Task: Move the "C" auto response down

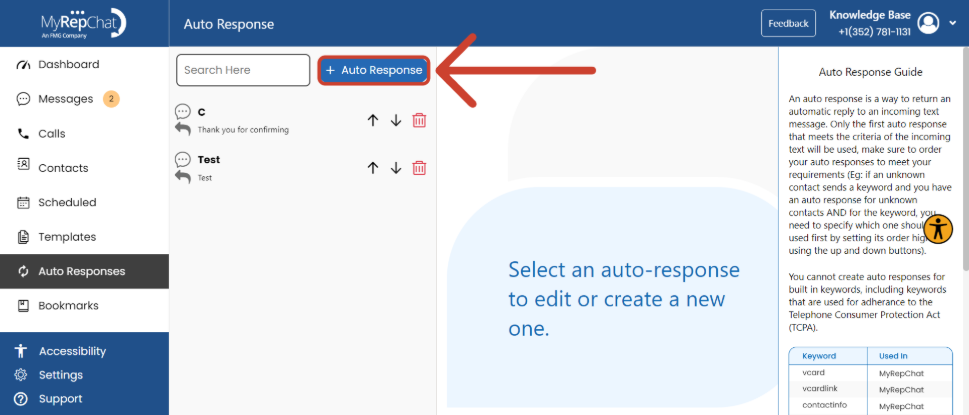Action: click(x=396, y=120)
